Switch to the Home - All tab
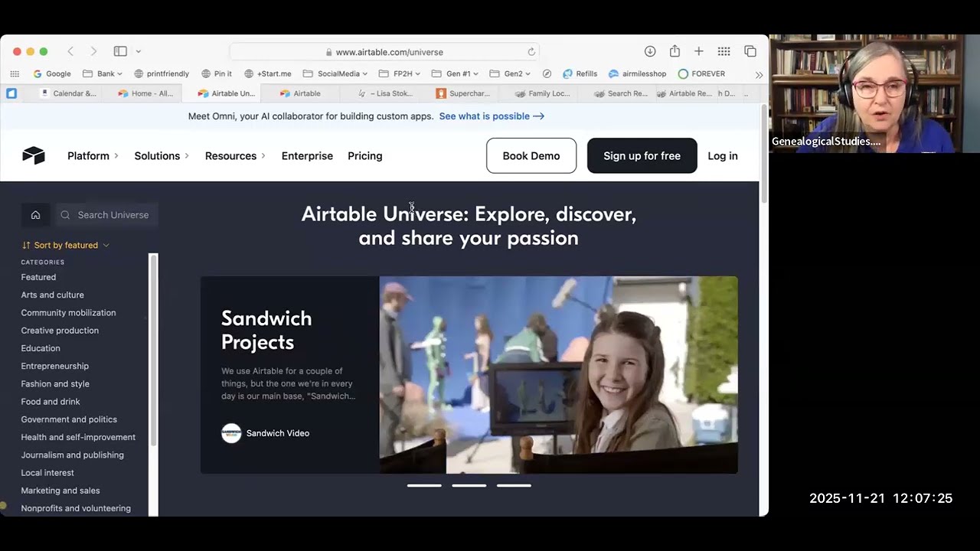 point(145,93)
